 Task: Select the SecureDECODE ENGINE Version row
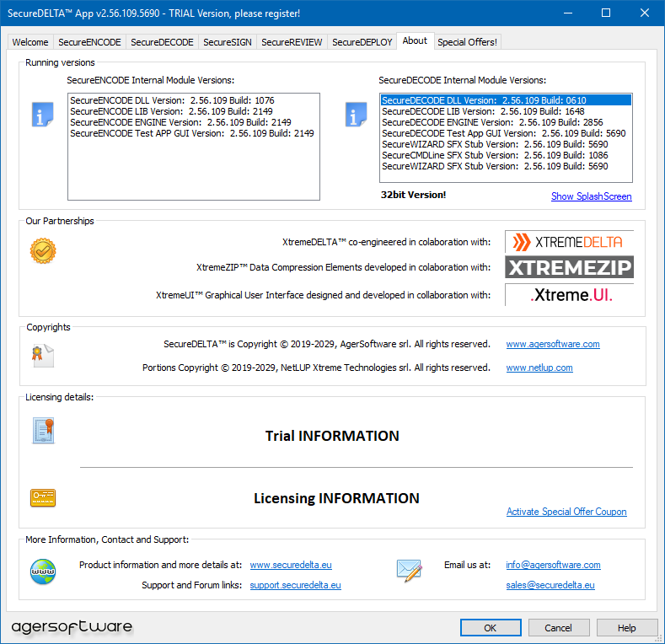506,122
